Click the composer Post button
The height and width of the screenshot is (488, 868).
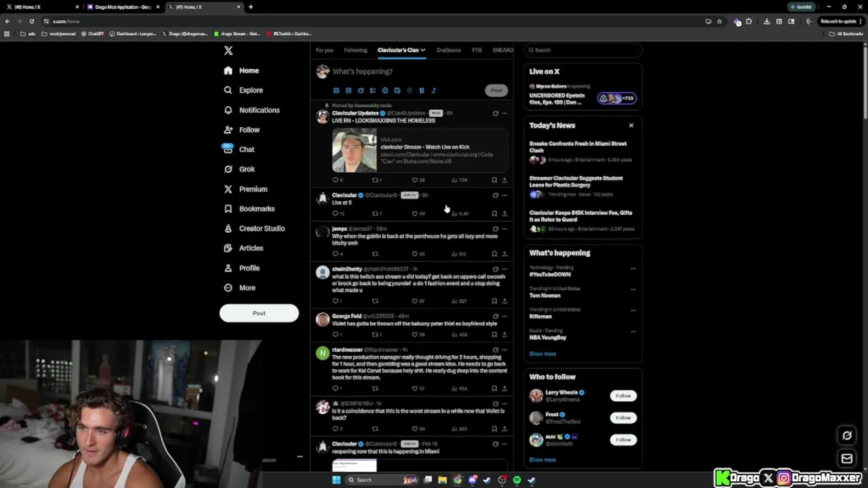tap(496, 90)
